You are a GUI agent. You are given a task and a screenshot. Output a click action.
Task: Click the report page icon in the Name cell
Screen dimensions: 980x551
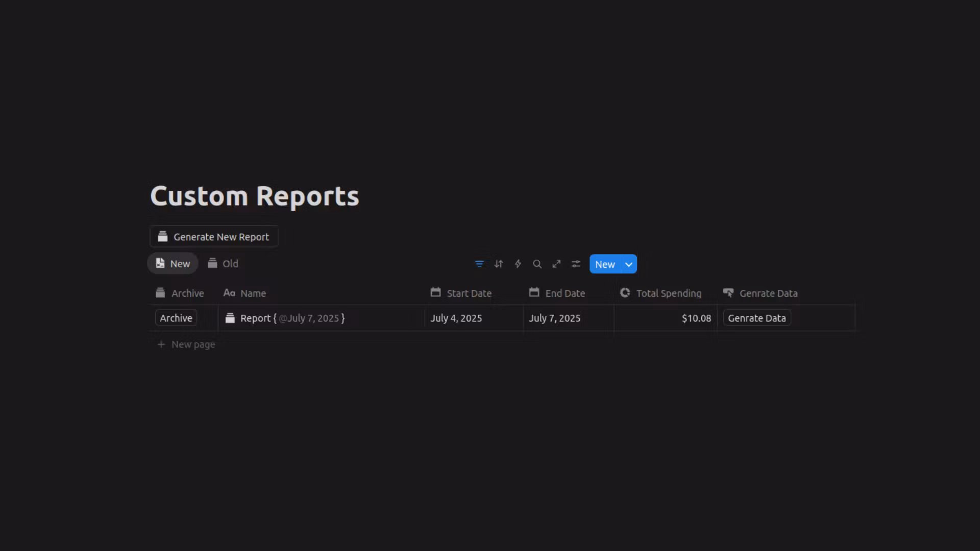click(230, 318)
